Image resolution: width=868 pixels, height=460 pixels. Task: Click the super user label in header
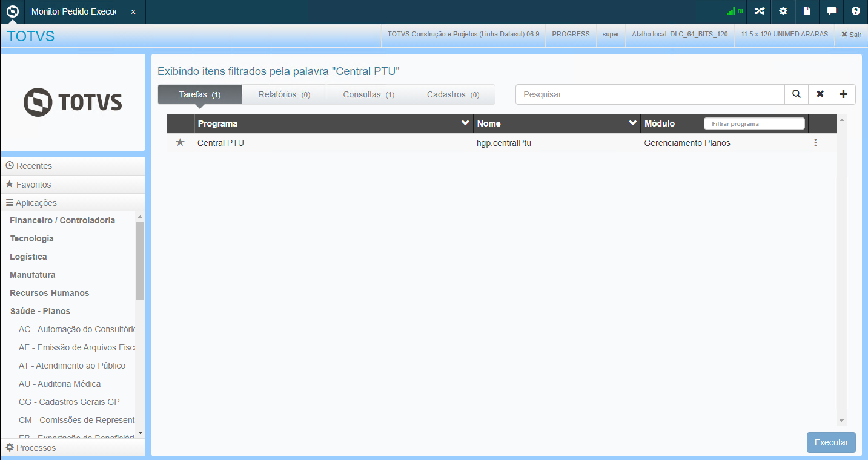[x=611, y=34]
